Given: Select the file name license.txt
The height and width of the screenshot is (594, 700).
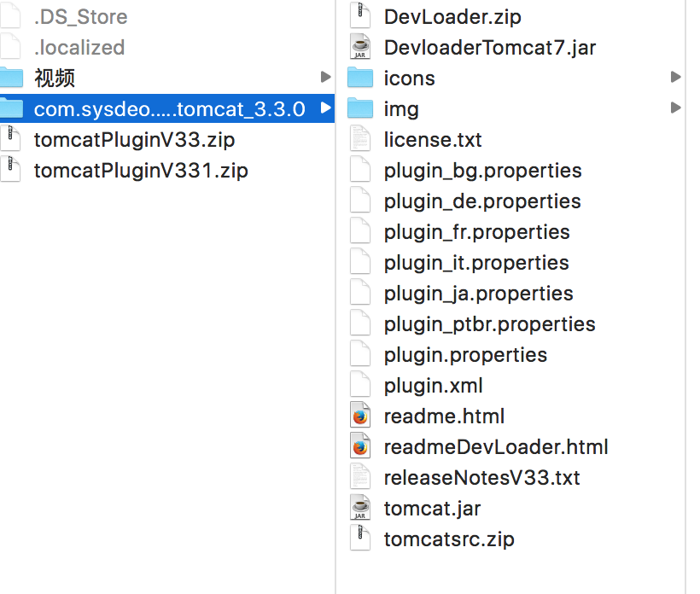Looking at the screenshot, I should tap(433, 140).
